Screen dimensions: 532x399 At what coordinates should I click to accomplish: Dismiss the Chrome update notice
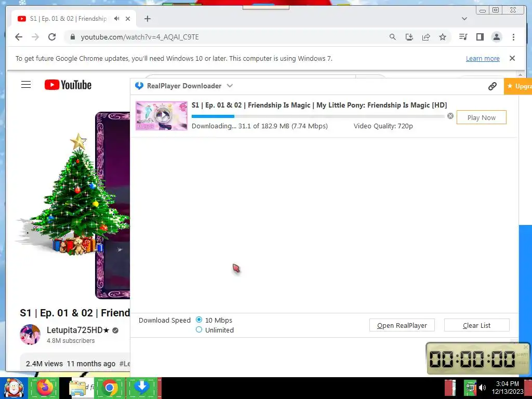[512, 58]
